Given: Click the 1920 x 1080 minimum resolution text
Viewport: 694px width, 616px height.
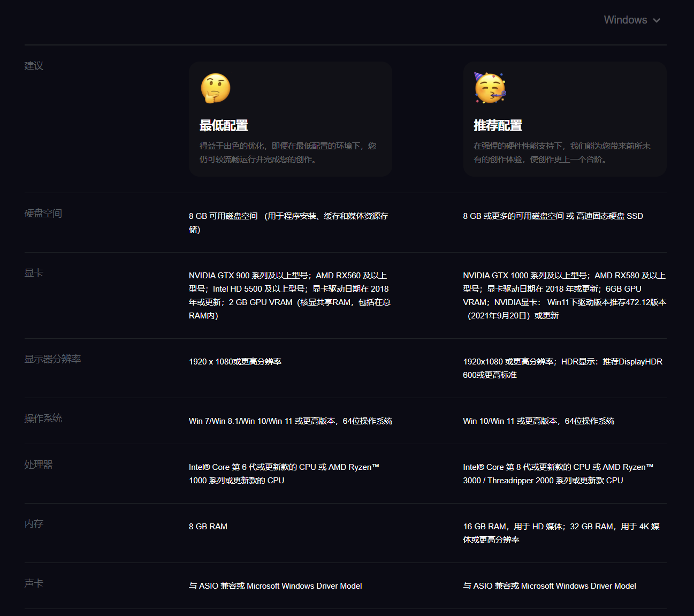Looking at the screenshot, I should pyautogui.click(x=235, y=362).
